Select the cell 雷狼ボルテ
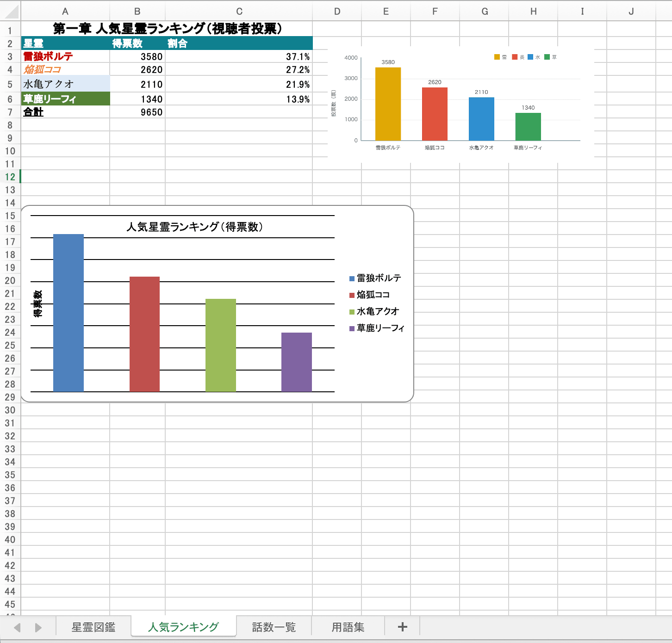The height and width of the screenshot is (643, 672). (65, 56)
